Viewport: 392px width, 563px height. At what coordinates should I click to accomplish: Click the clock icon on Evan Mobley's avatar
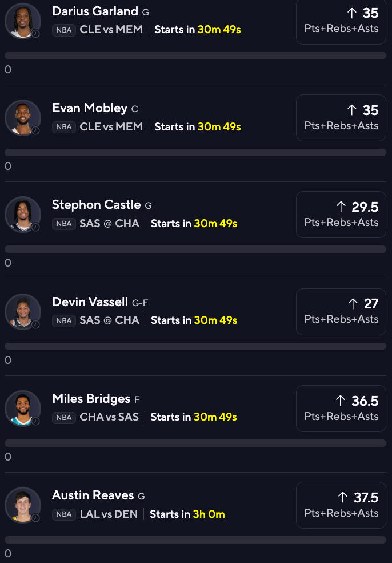(x=35, y=130)
